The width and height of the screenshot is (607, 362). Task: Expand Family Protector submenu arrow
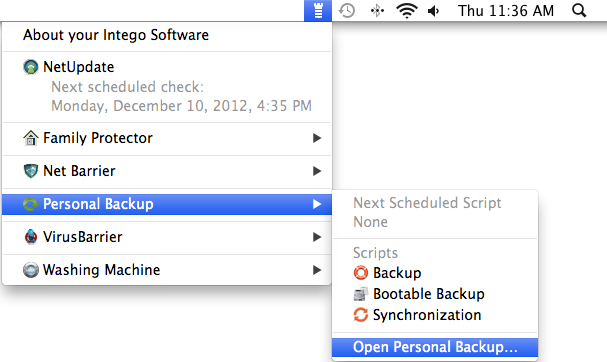(x=317, y=138)
